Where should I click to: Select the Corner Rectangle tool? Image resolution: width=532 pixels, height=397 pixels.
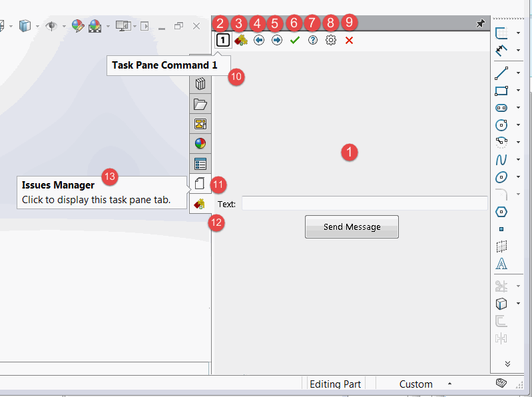[x=501, y=91]
